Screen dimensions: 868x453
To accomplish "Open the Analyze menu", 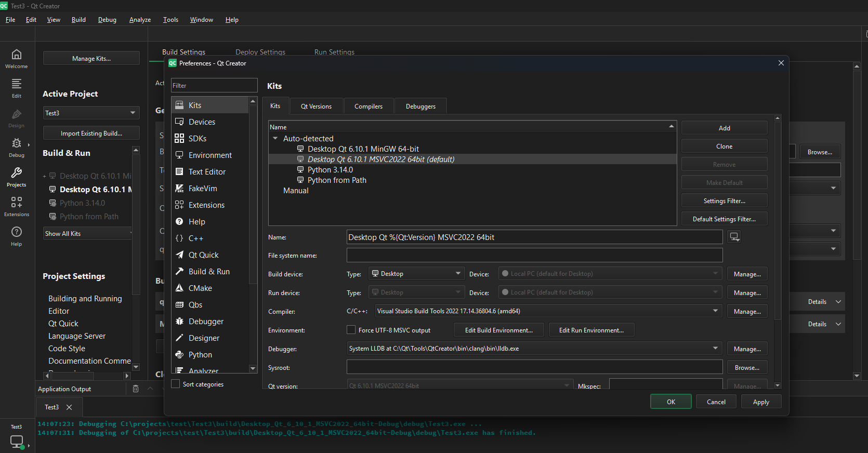I will click(x=140, y=20).
